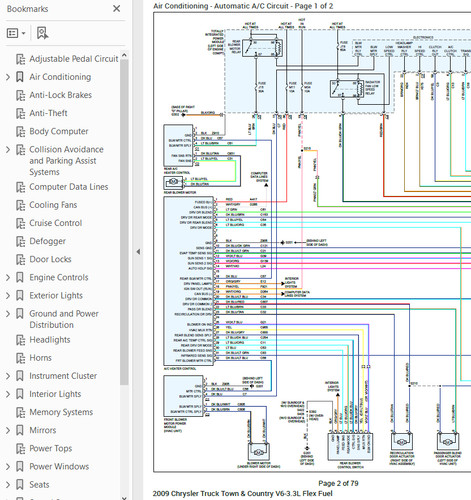The image size is (471, 500).
Task: Open the Anti-Lock Brakes bookmark
Action: pos(60,95)
